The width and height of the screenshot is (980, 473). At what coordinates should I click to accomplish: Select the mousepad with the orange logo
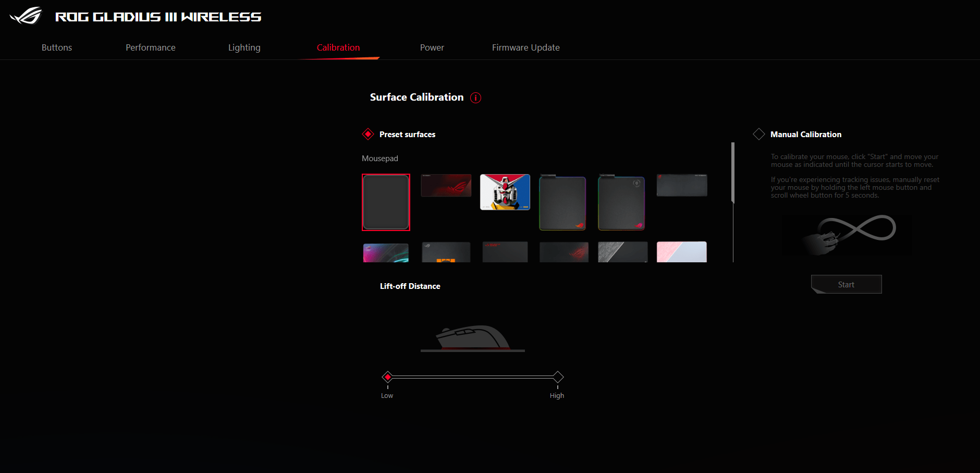coord(446,252)
